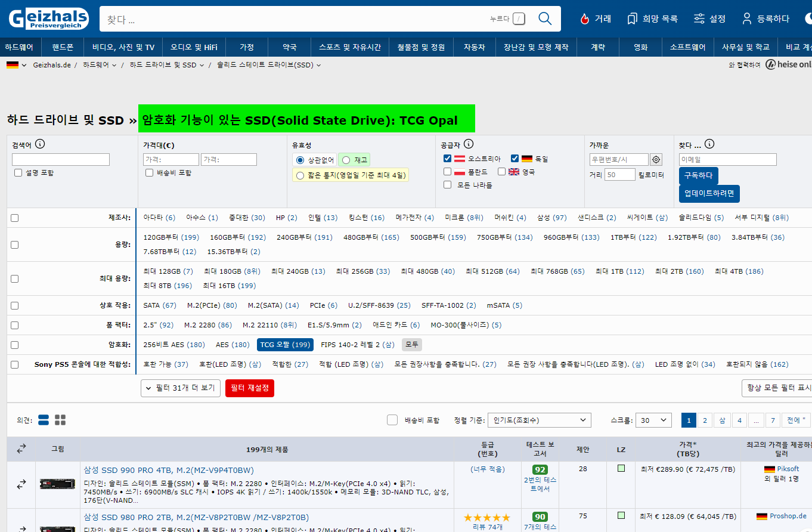Open 핸드폰 menu item
The image size is (812, 532).
[x=63, y=47]
